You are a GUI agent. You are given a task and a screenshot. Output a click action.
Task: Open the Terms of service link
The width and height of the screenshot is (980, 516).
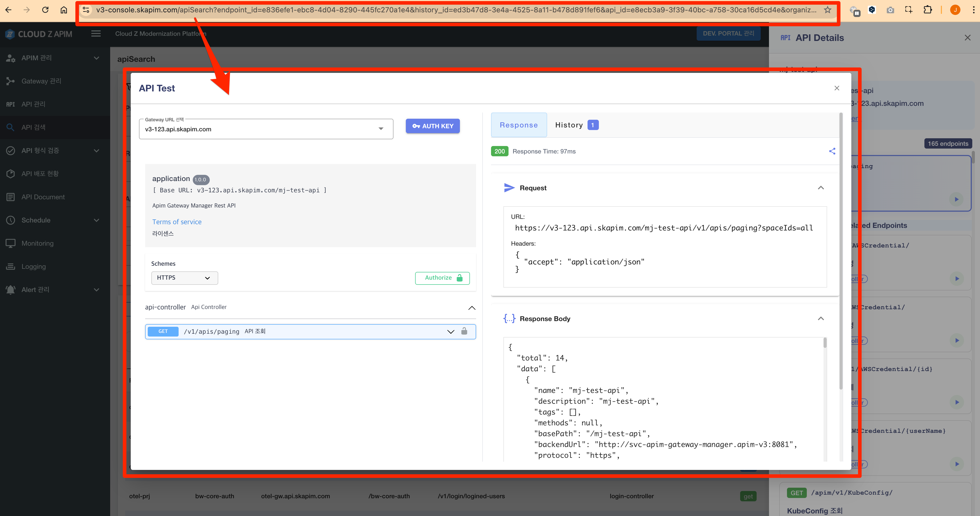click(177, 222)
